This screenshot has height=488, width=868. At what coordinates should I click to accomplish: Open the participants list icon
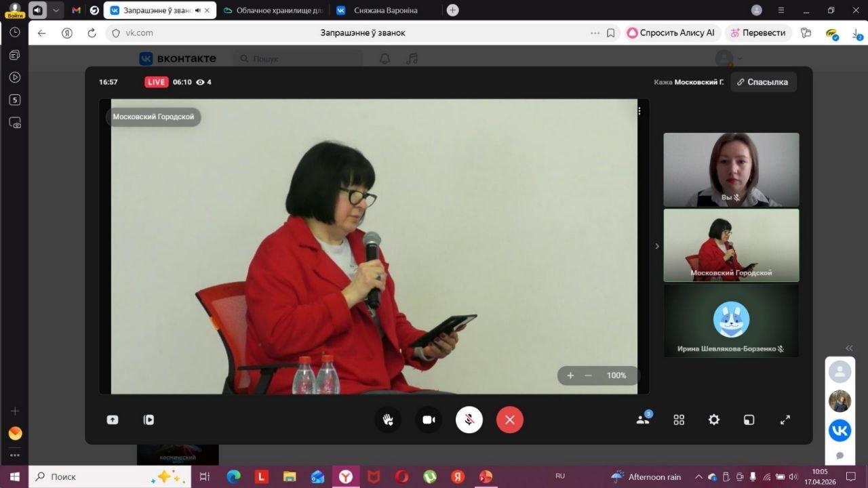[x=643, y=420]
